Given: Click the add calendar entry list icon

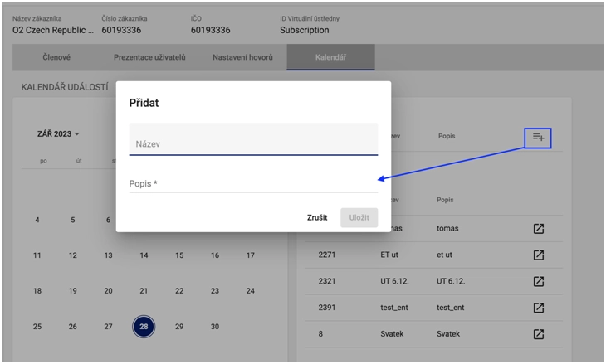Looking at the screenshot, I should coord(538,137).
